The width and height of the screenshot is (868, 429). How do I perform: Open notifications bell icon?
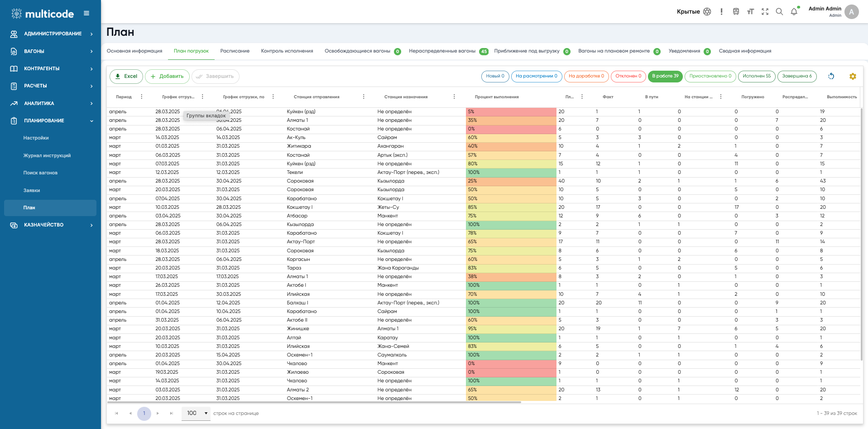(794, 12)
